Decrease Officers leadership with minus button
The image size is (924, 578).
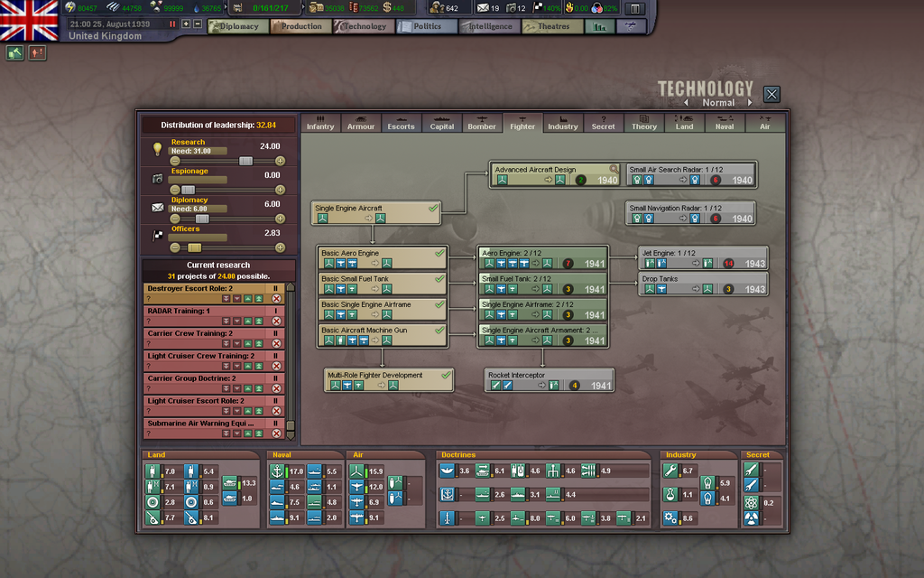pyautogui.click(x=175, y=247)
